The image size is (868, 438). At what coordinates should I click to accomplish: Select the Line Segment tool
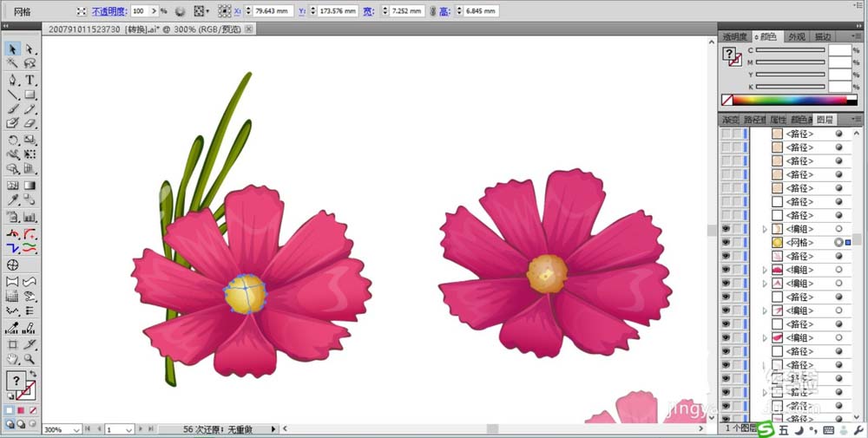(13, 95)
